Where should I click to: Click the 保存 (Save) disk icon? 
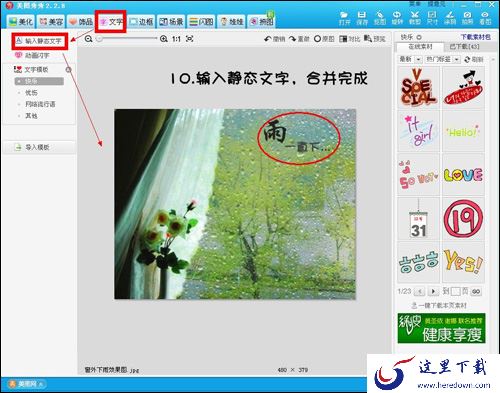(x=362, y=18)
